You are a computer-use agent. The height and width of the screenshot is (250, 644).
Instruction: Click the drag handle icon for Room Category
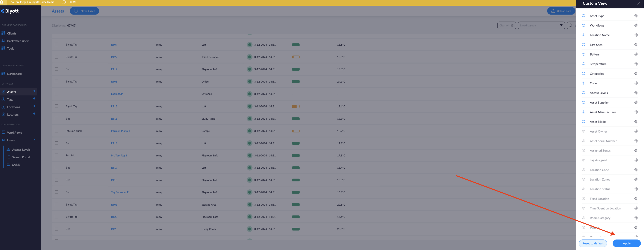[636, 218]
